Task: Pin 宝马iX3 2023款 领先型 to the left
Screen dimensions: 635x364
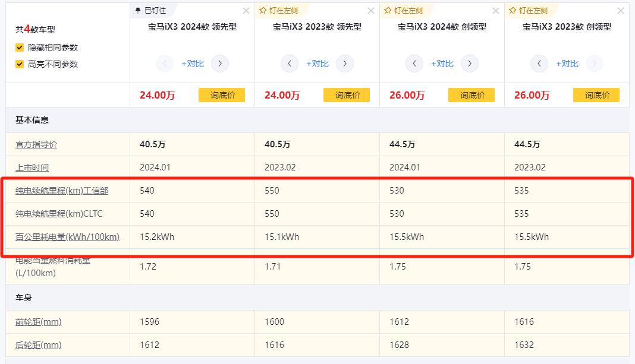Action: coord(279,11)
